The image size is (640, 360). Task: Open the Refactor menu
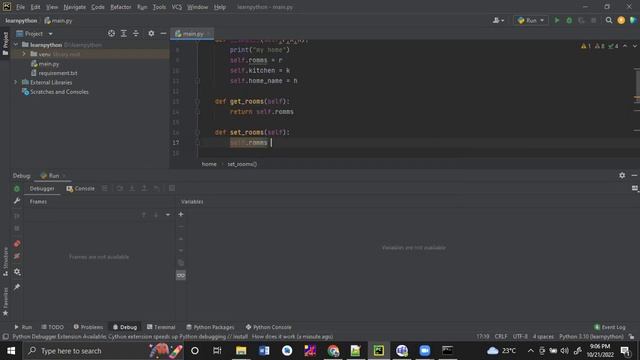pyautogui.click(x=121, y=7)
